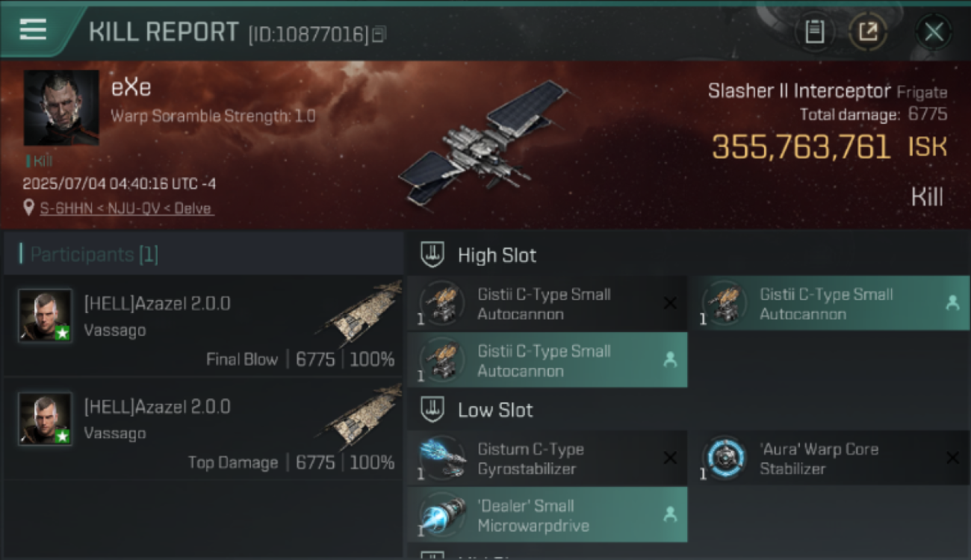
Task: Select the Top Damage Azazel 2.0.0 entry
Action: pyautogui.click(x=203, y=428)
